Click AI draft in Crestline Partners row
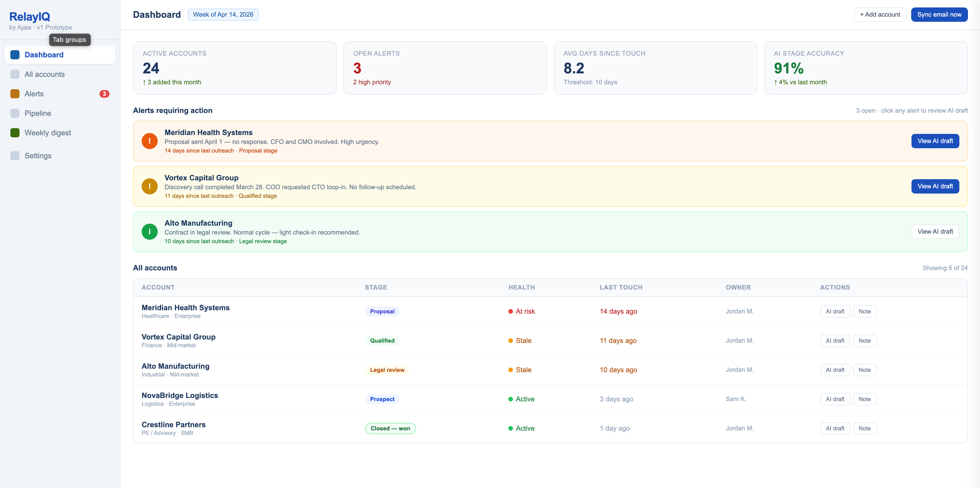Viewport: 980px width, 488px height. (x=835, y=428)
